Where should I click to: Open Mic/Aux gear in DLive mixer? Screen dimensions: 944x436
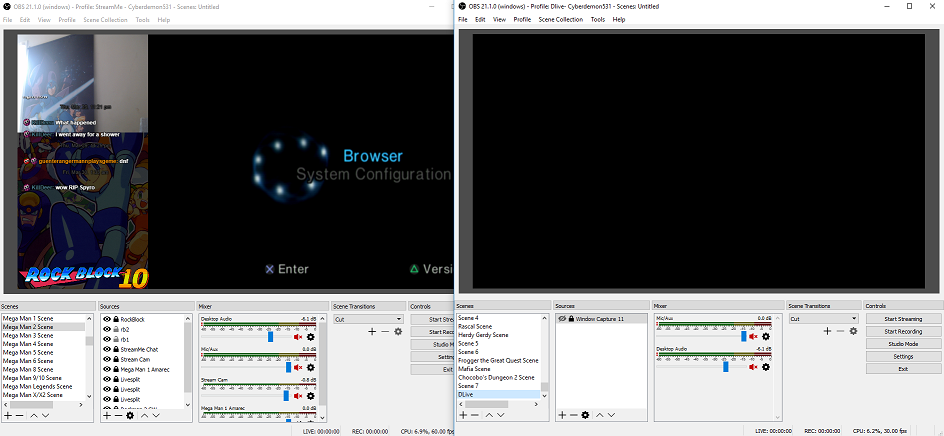click(x=766, y=337)
